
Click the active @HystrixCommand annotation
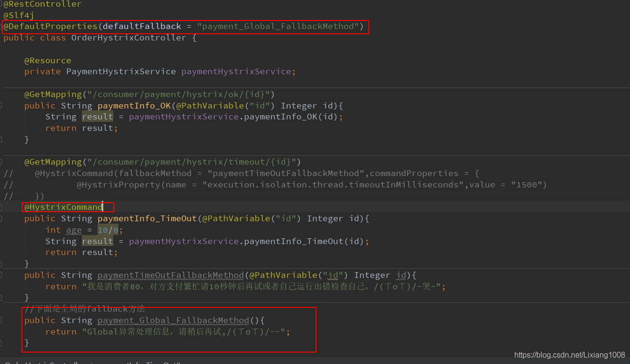pyautogui.click(x=63, y=207)
